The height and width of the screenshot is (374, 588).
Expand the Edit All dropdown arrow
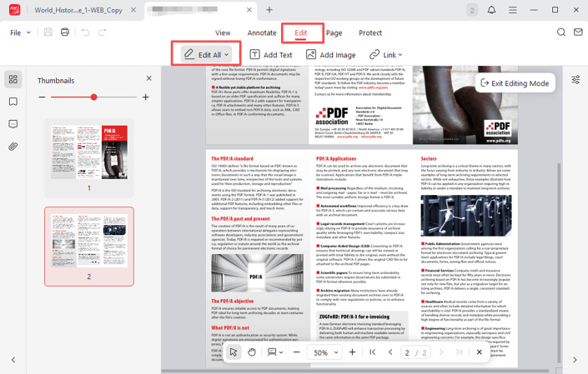[x=227, y=55]
